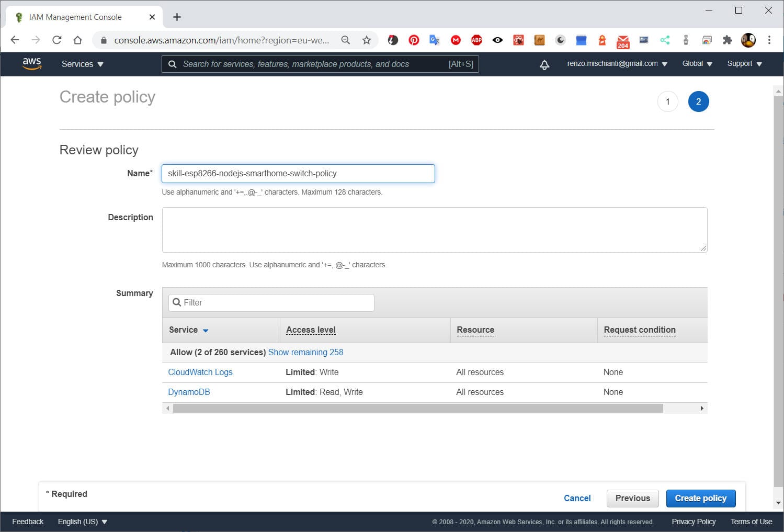
Task: Open the Google Translate extension
Action: coord(435,40)
